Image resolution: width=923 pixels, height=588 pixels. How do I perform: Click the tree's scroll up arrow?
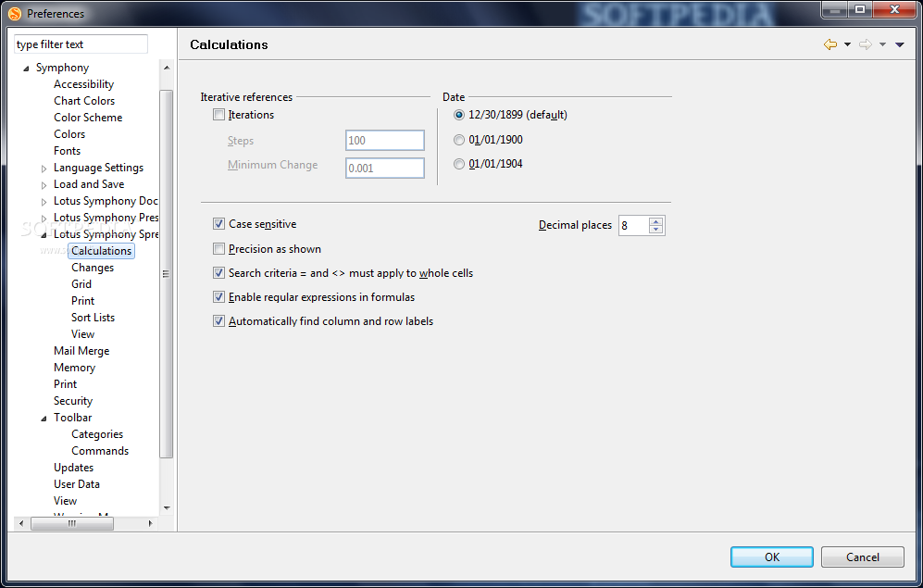(x=167, y=68)
